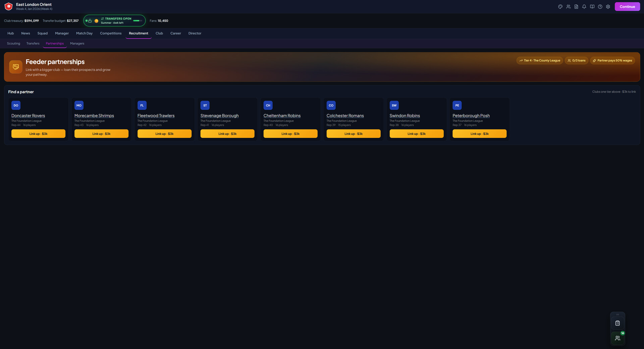Click the FL badge for Fleetwood Trawlers
This screenshot has height=349, width=644.
tap(142, 105)
